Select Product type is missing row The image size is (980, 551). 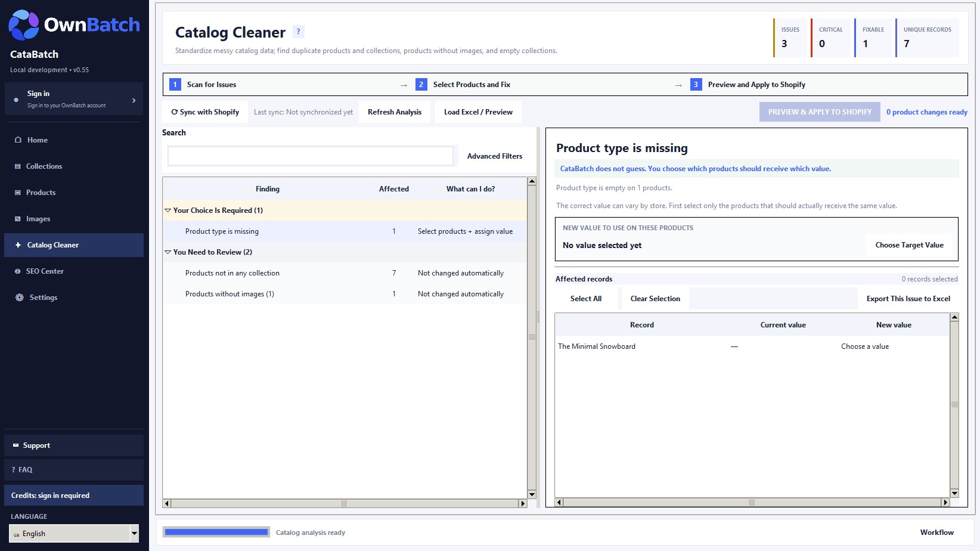click(x=345, y=231)
